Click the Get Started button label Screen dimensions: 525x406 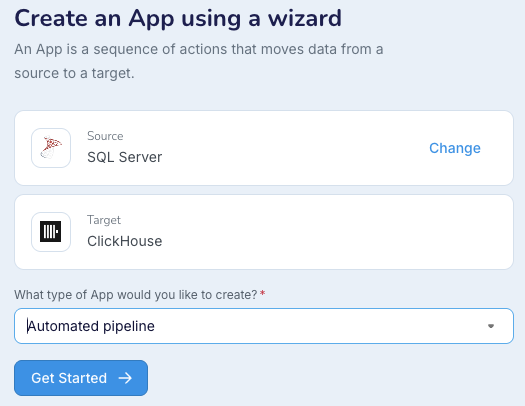(x=69, y=378)
